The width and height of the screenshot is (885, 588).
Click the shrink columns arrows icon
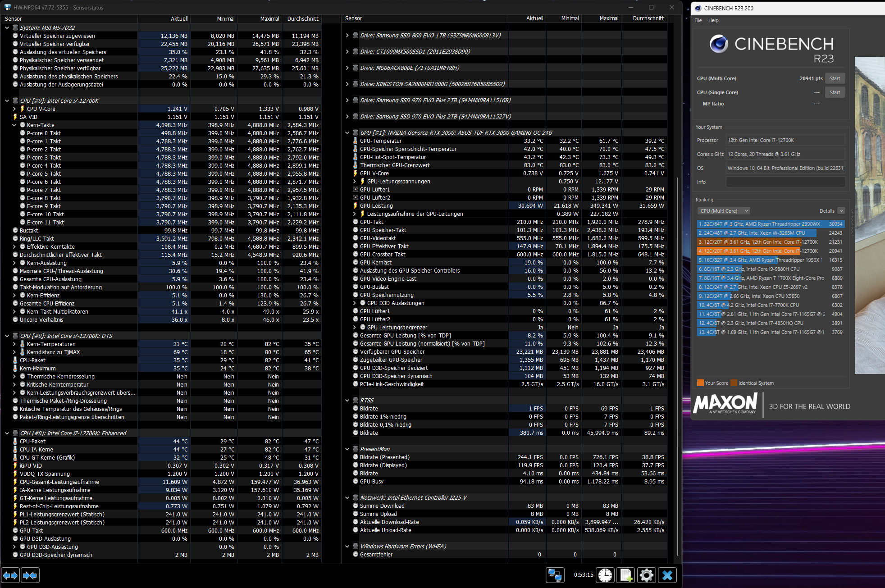coord(30,575)
